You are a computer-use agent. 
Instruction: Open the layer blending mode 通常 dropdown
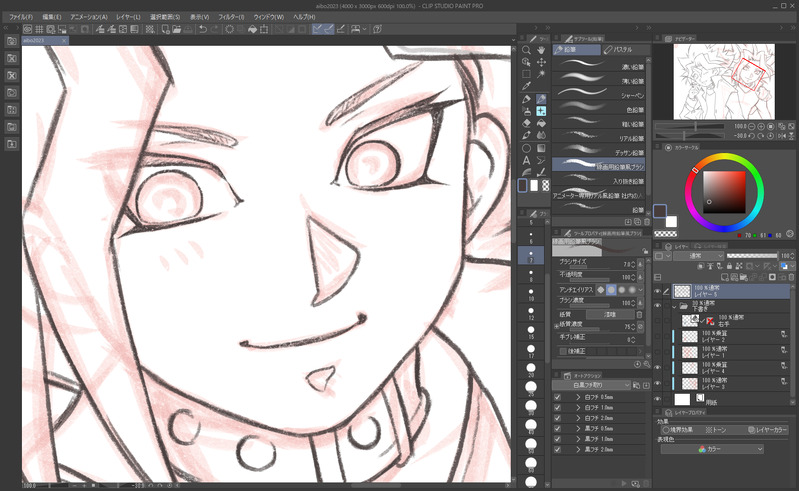(x=698, y=256)
